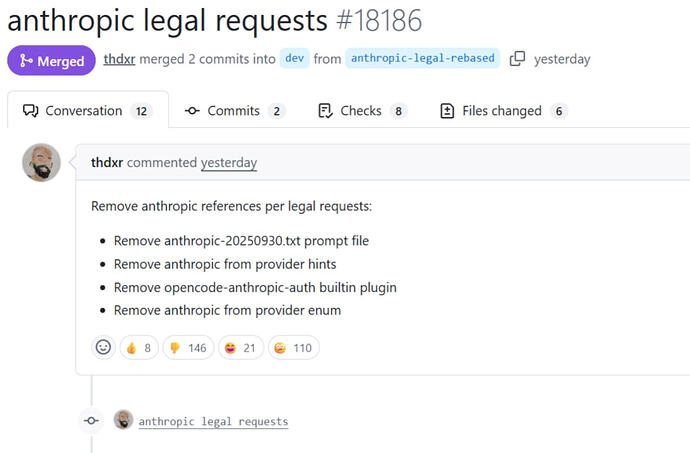The height and width of the screenshot is (453, 690).
Task: Copy the head branch name icon
Action: tap(518, 59)
